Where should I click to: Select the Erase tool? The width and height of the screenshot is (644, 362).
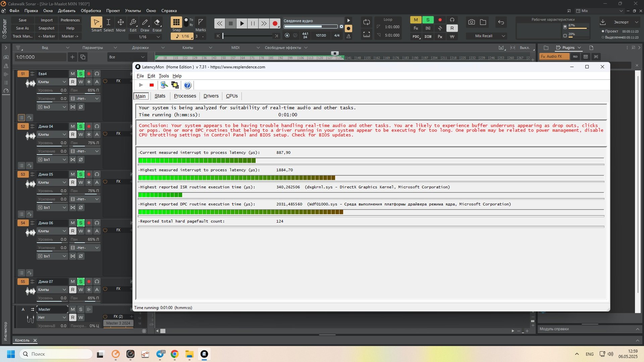157,23
